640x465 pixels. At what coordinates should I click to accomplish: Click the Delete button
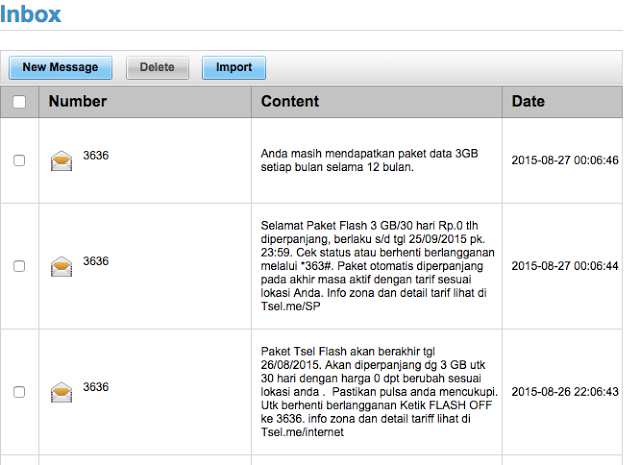[157, 67]
